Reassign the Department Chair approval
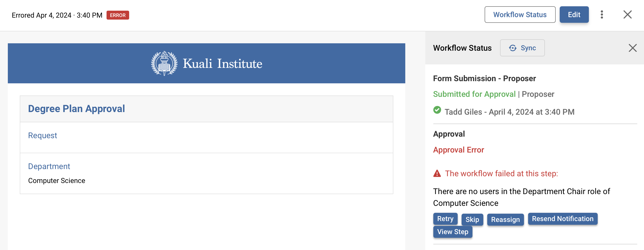This screenshot has height=250, width=644. click(x=505, y=220)
